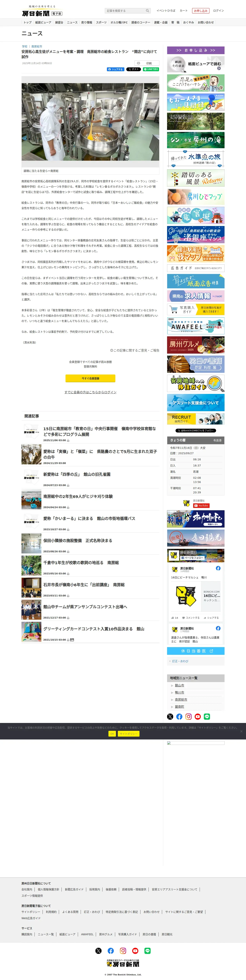Viewport: 246px width, 980px height.
Task: Open the sidebar X social icon
Action: [x=170, y=716]
